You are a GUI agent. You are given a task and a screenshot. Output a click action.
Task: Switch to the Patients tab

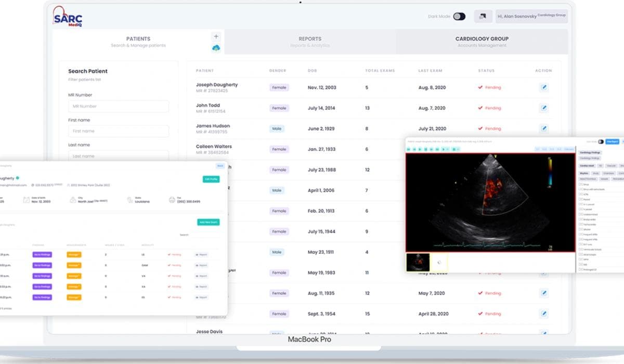click(x=138, y=42)
